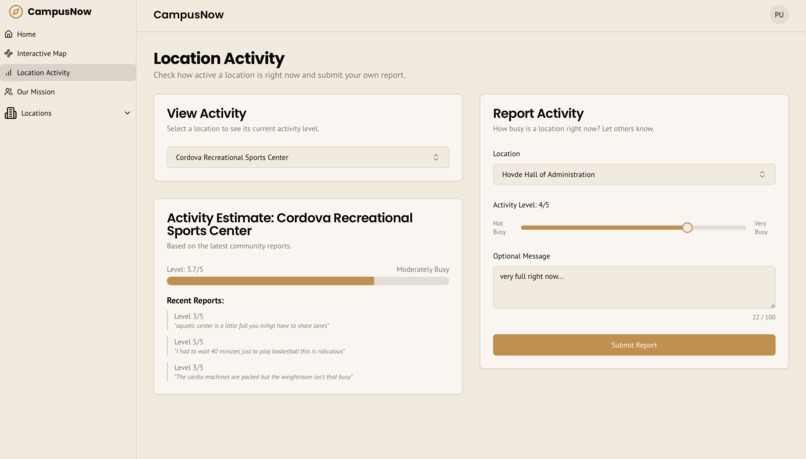Click the Optional Message text area
The width and height of the screenshot is (806, 459).
tap(634, 287)
